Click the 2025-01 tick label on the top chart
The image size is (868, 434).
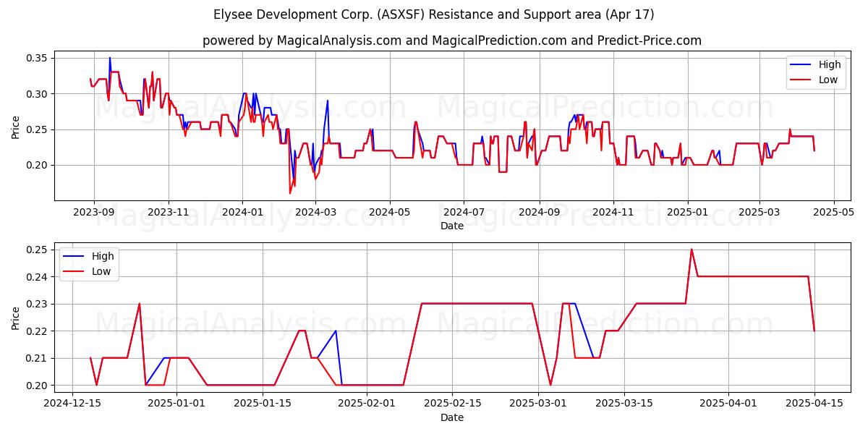[686, 213]
